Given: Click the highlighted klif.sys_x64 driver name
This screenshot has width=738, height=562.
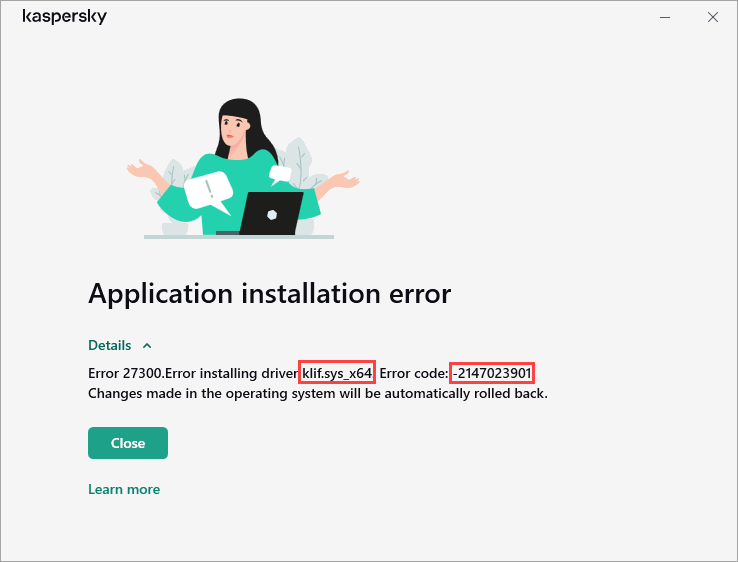Looking at the screenshot, I should (x=337, y=373).
